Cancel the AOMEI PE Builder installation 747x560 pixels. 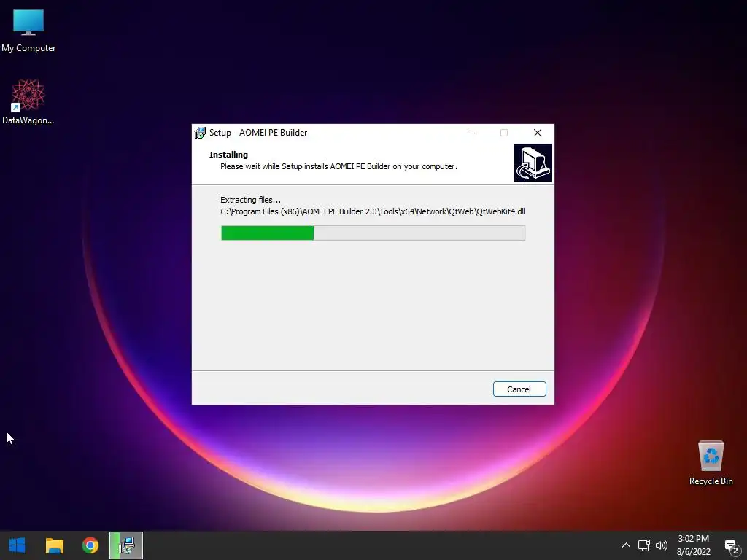tap(519, 389)
